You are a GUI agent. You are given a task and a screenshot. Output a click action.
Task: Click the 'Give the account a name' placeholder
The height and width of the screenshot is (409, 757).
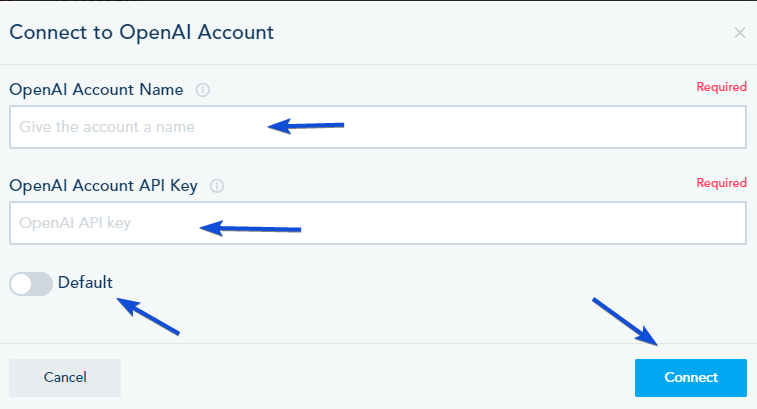pyautogui.click(x=106, y=127)
